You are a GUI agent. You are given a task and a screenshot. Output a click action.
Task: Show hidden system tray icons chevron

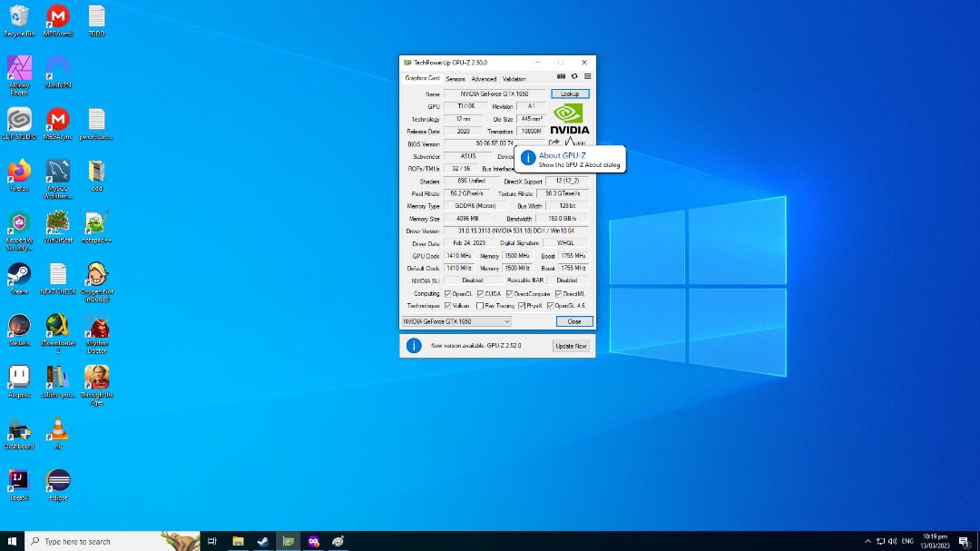(x=867, y=541)
